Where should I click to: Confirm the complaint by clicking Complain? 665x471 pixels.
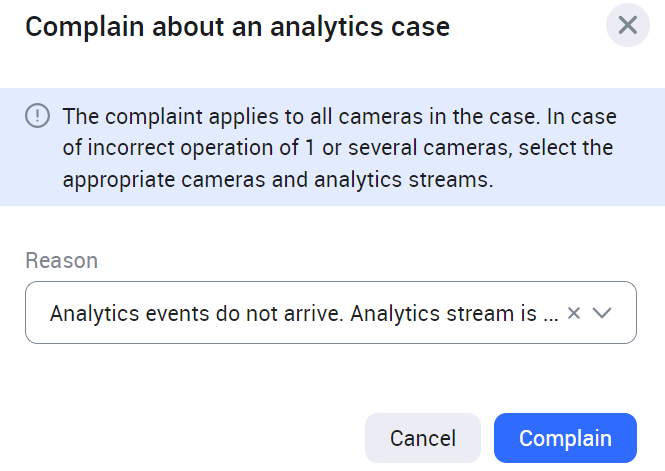click(565, 438)
